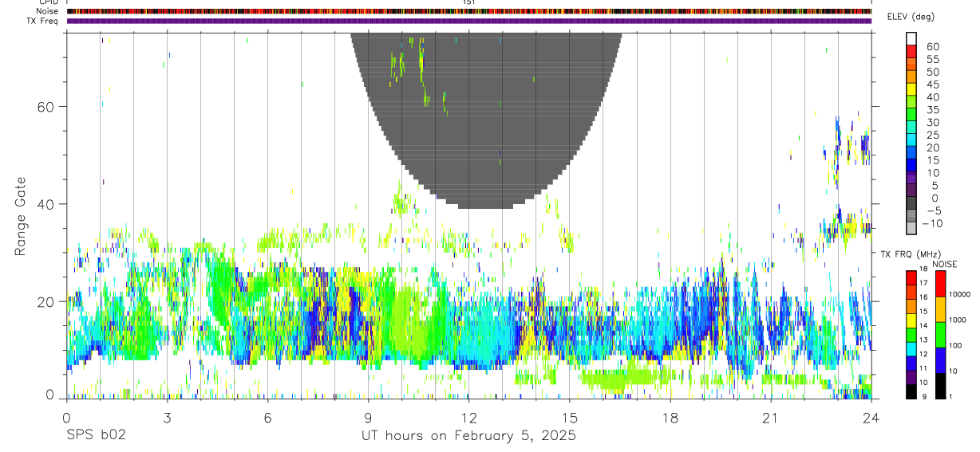The height and width of the screenshot is (452, 980).
Task: Click the x-axis tick label 18
Action: 670,417
